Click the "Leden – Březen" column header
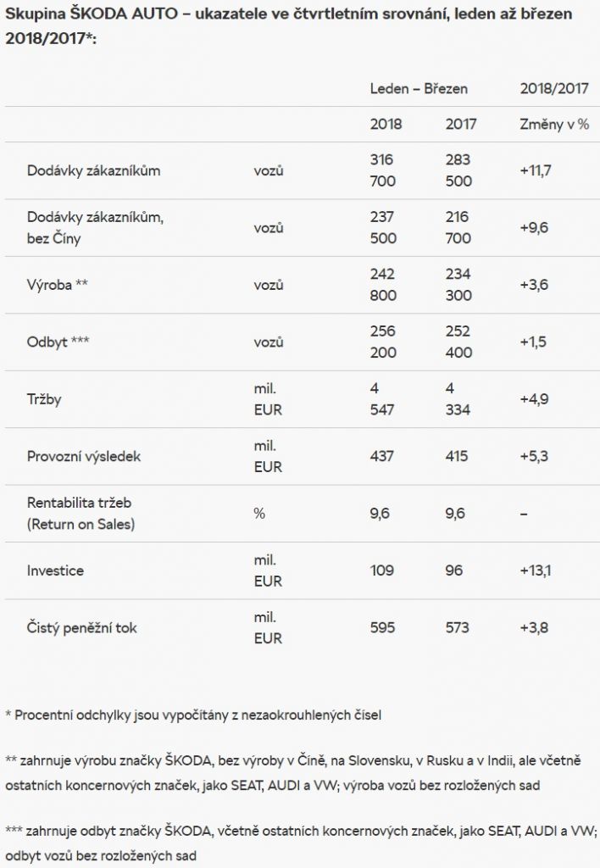The width and height of the screenshot is (600, 868). click(419, 88)
